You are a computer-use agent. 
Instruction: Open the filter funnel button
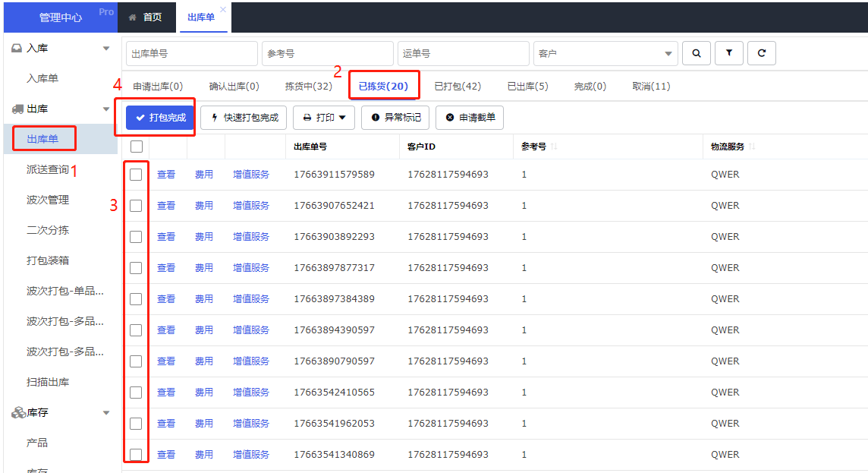(x=729, y=53)
